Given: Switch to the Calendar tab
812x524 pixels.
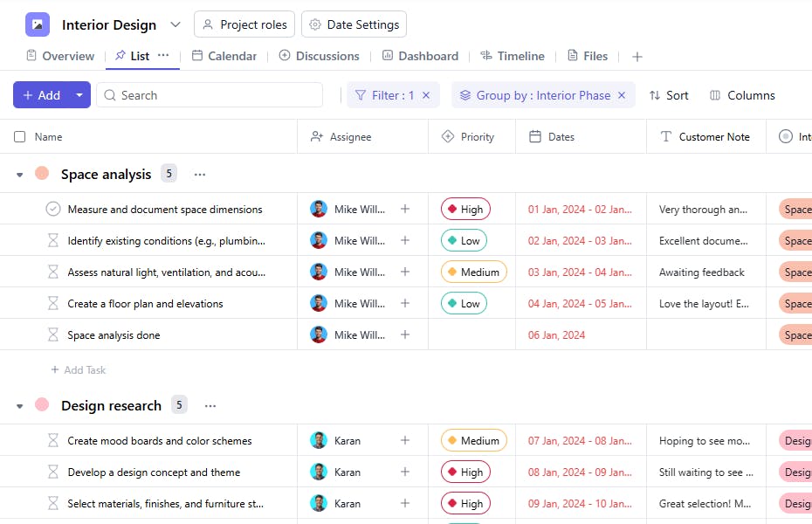Looking at the screenshot, I should coord(224,56).
